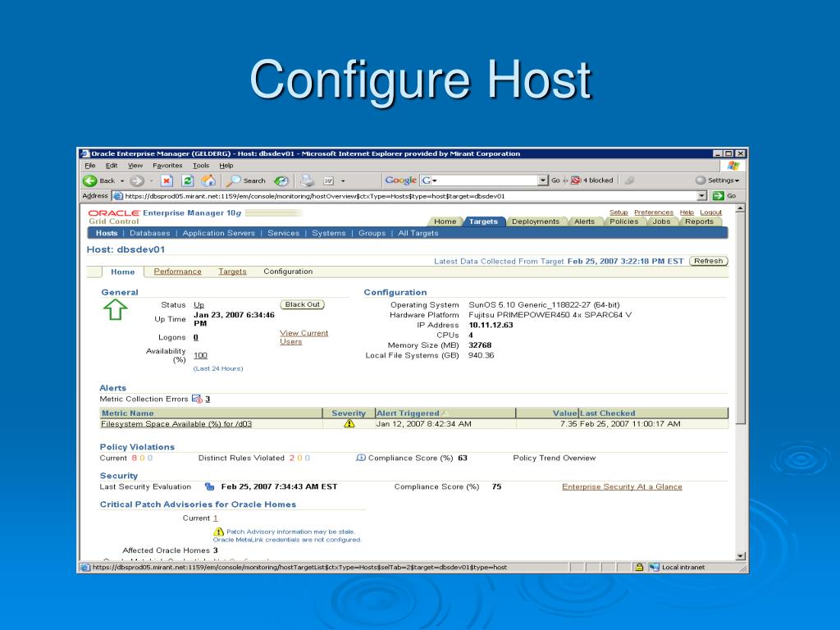
Task: Open the File menu
Action: coord(90,166)
